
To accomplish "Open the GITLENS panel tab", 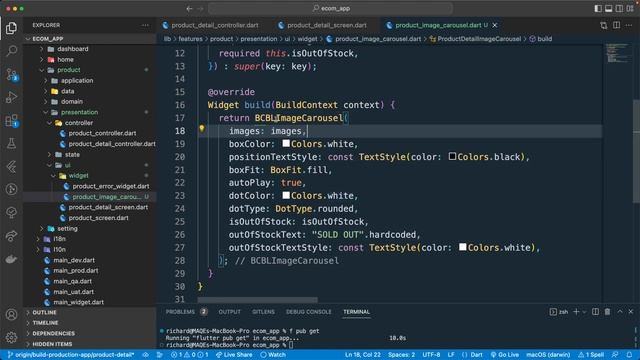I will coord(263,312).
